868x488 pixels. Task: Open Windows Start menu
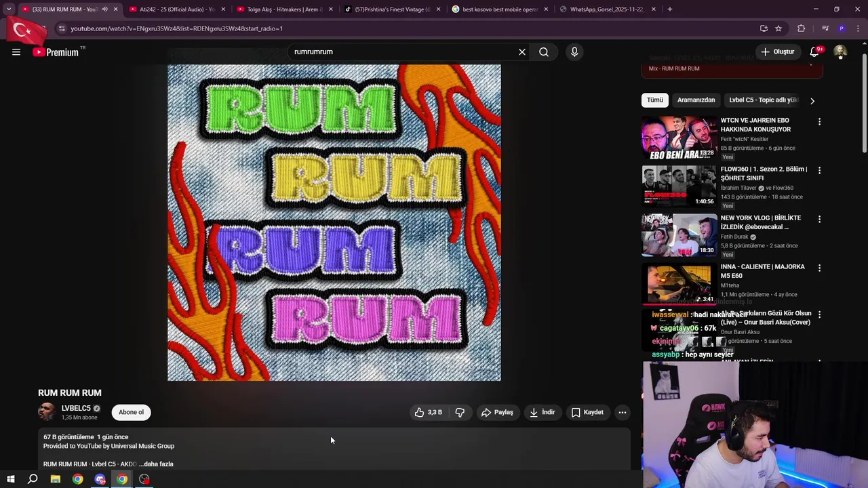10,479
